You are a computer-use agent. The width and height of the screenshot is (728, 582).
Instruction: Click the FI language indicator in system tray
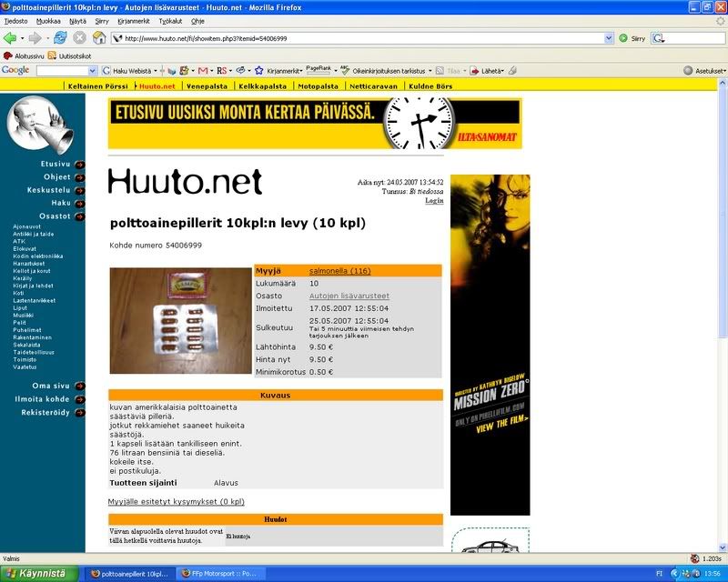click(659, 574)
